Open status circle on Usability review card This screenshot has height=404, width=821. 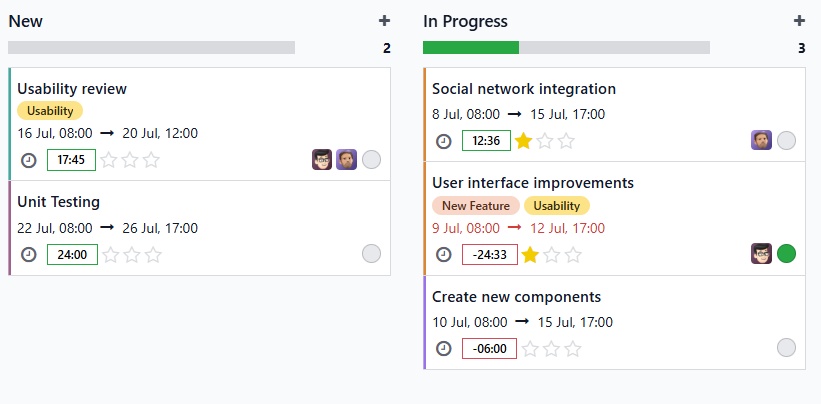tap(371, 160)
